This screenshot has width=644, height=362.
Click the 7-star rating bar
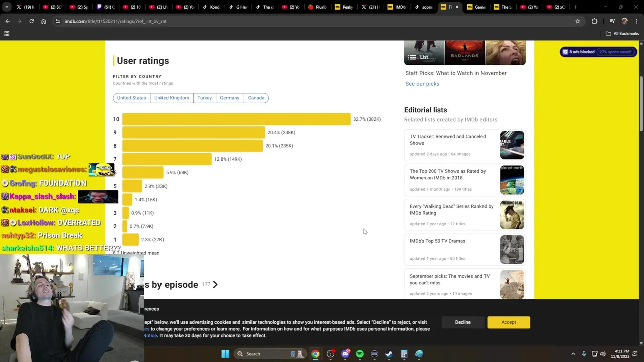[x=167, y=159]
